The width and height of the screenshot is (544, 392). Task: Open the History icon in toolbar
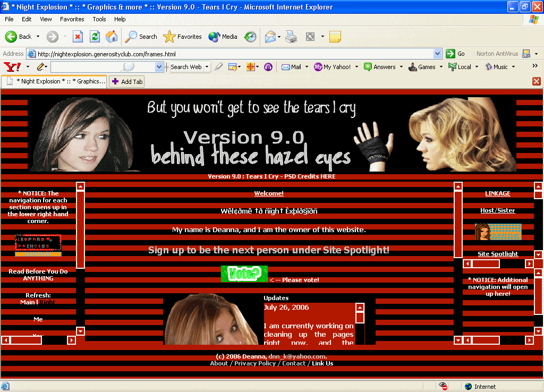[x=250, y=37]
